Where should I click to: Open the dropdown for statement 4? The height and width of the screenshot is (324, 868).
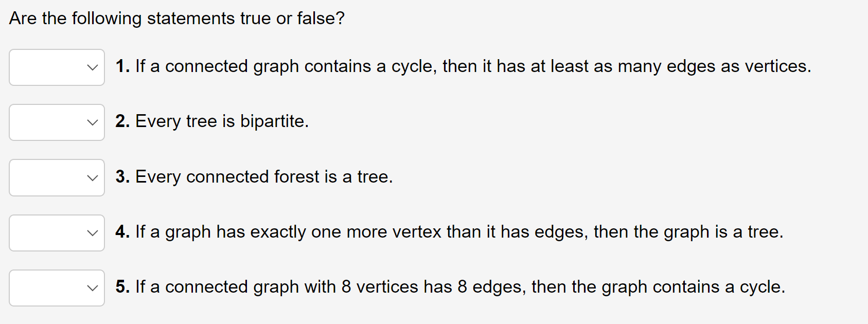point(57,233)
